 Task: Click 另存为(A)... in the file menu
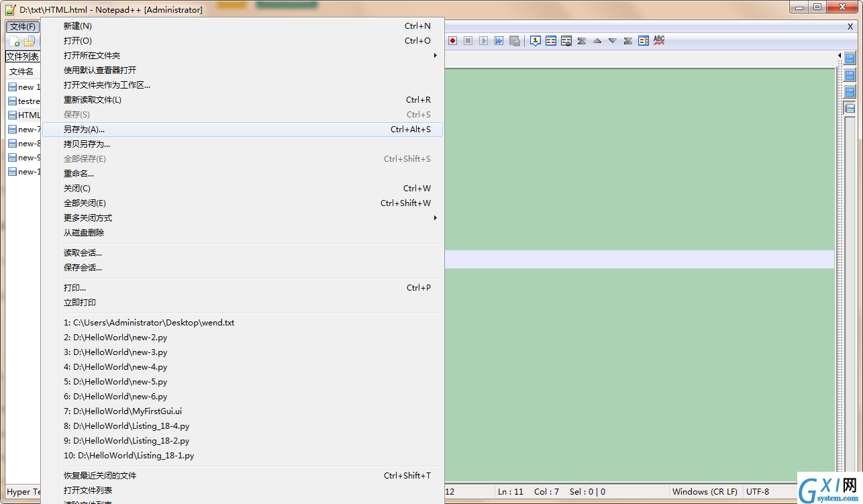coord(242,130)
